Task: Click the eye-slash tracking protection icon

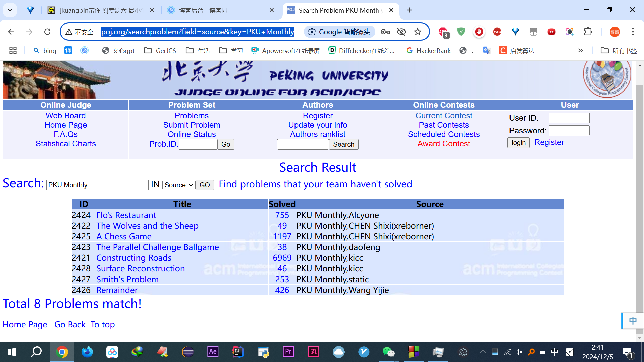Action: tap(401, 32)
